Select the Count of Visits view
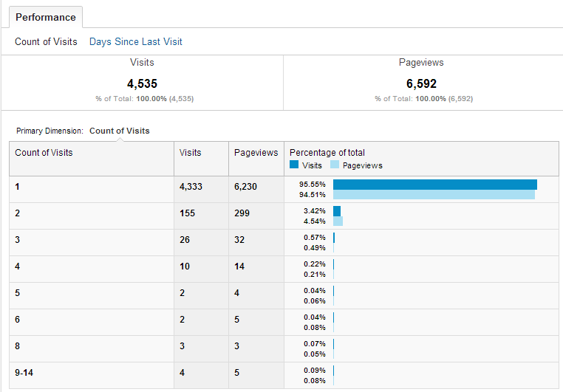The height and width of the screenshot is (392, 563). [46, 42]
